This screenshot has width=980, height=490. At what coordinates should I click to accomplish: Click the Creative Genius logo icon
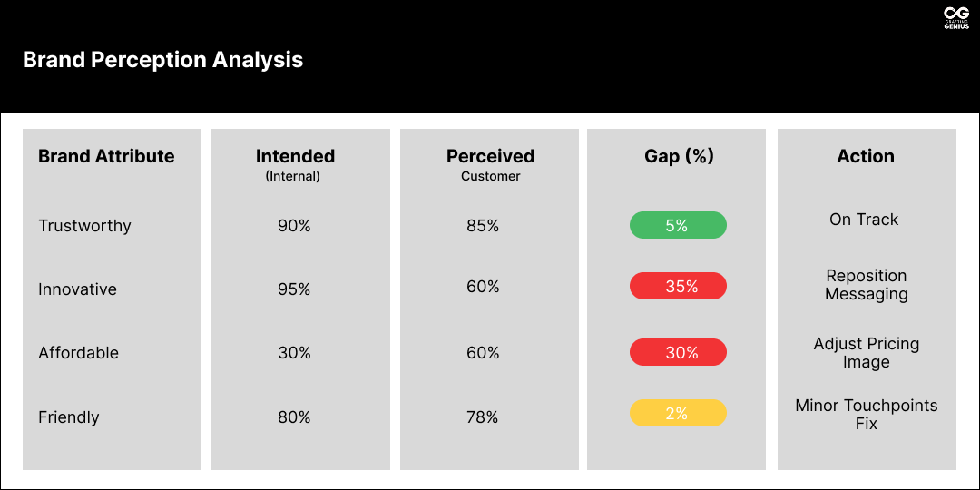coord(956,17)
